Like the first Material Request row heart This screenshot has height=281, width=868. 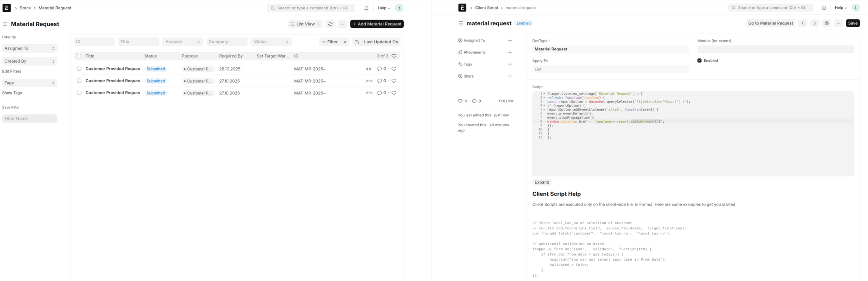click(x=394, y=69)
